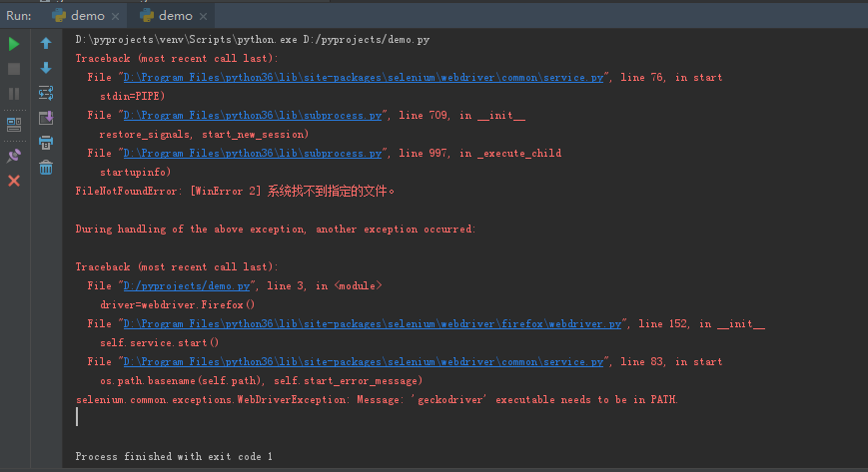Viewport: 868px width, 472px height.
Task: Jump up the stack trace with up arrow
Action: point(46,44)
